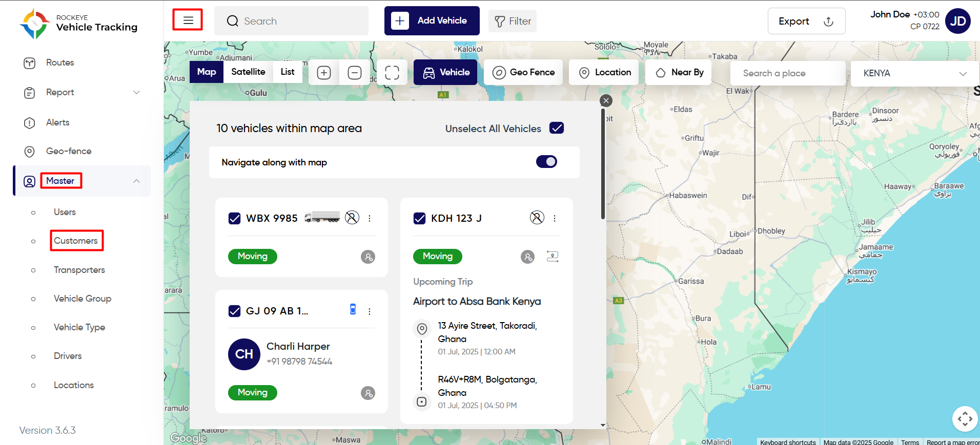Click Moving status on KDH 123 J
Image resolution: width=980 pixels, height=445 pixels.
438,257
